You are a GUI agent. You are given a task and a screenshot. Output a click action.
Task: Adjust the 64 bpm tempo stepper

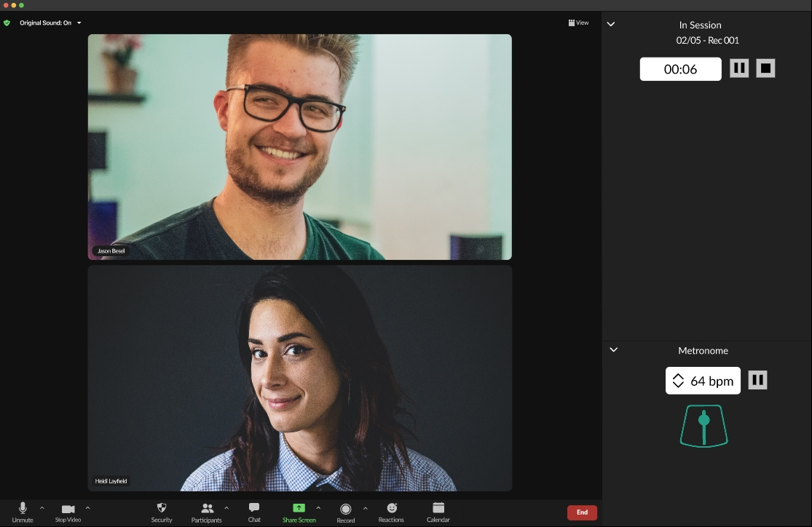679,380
